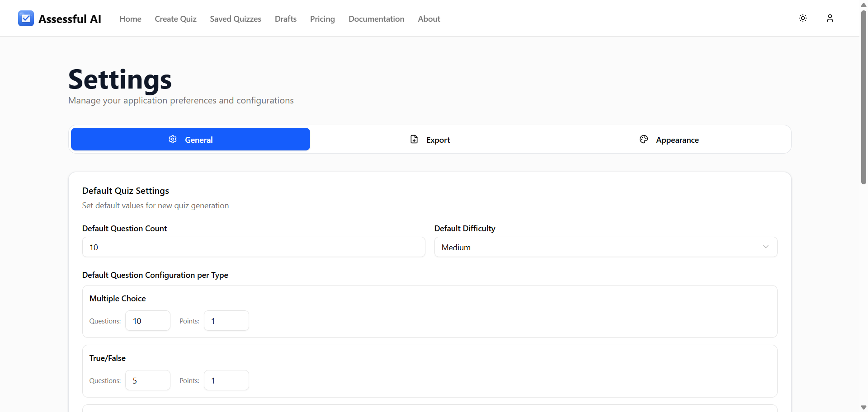Viewport: 868px width, 412px height.
Task: Click the page vertical scrollbar thumb
Action: 863,97
